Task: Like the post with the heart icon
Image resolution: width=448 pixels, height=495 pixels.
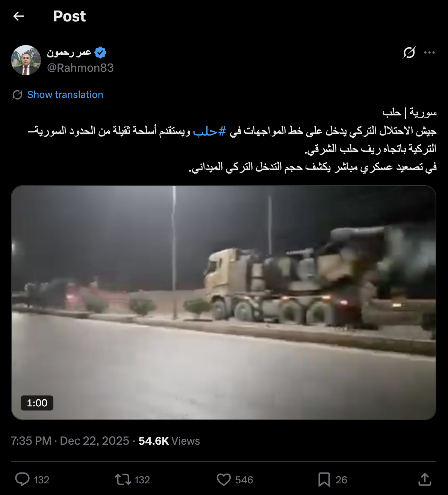Action: point(224,480)
